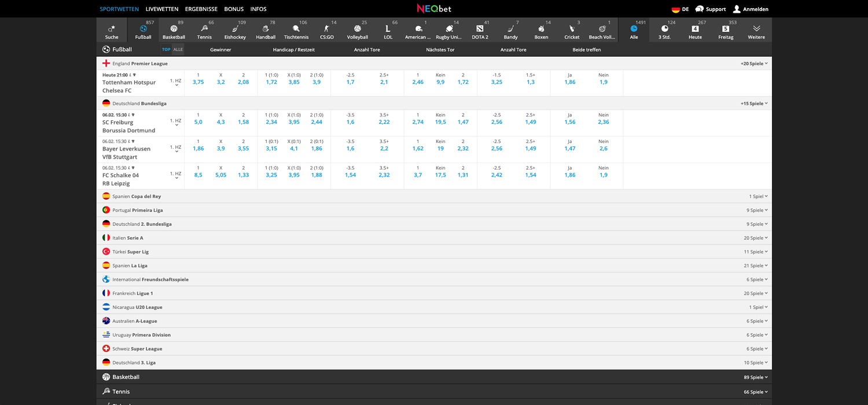Open SPORTWETTEN menu

(x=119, y=9)
